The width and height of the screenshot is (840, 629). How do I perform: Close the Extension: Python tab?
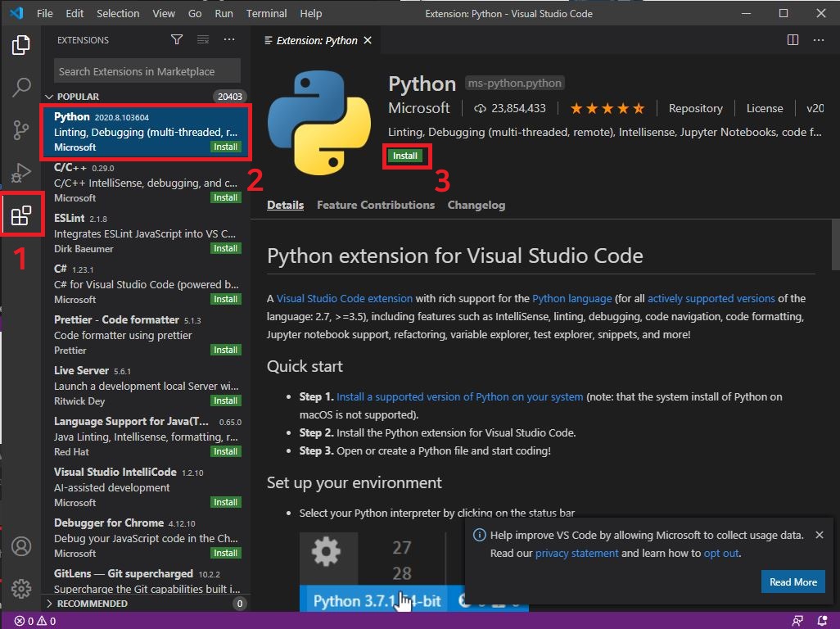pyautogui.click(x=368, y=40)
